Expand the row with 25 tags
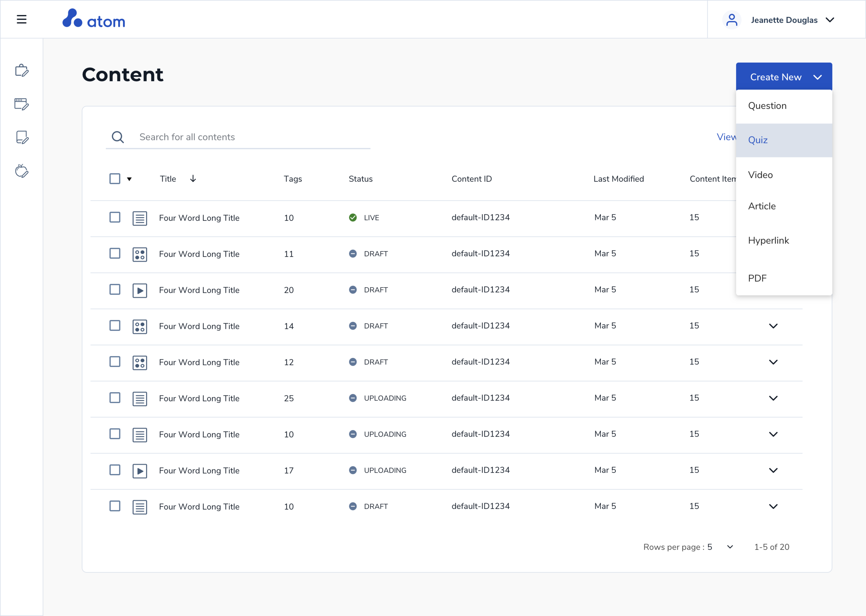This screenshot has height=616, width=866. click(773, 398)
